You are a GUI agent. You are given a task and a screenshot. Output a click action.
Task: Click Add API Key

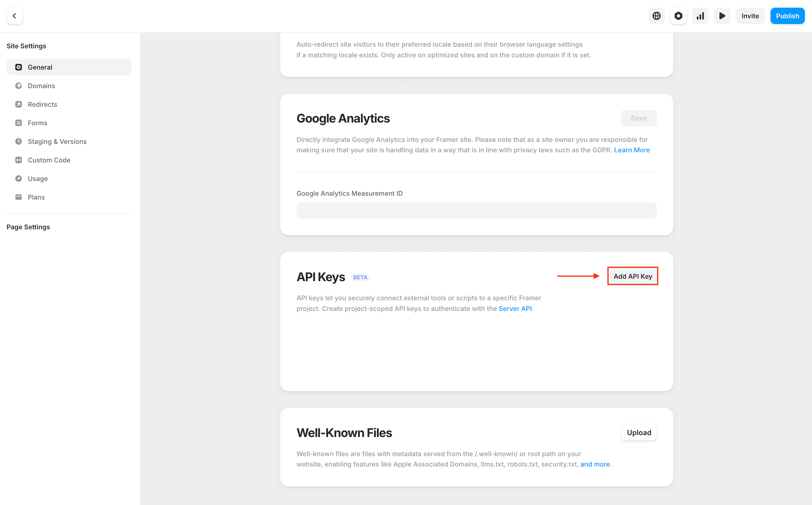[x=632, y=276]
